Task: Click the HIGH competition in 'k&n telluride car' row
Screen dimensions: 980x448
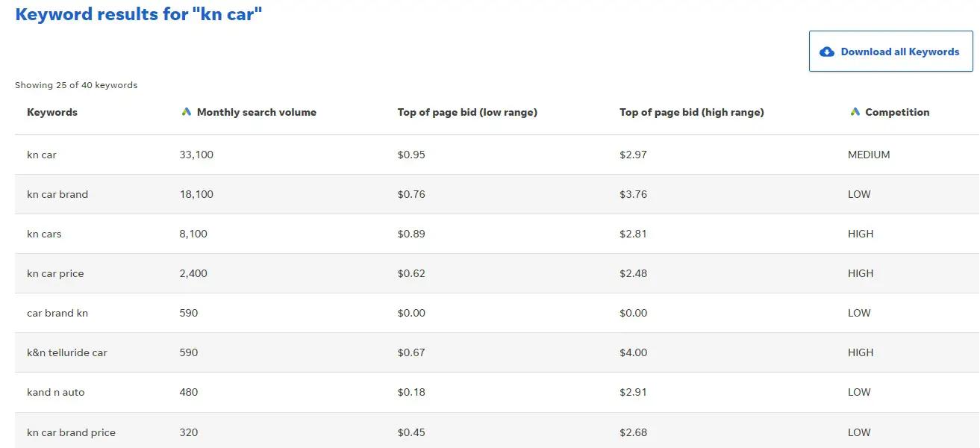Action: (861, 352)
